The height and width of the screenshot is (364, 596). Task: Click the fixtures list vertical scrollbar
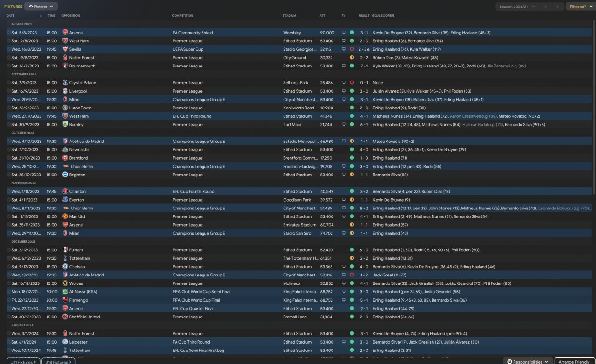[593, 107]
